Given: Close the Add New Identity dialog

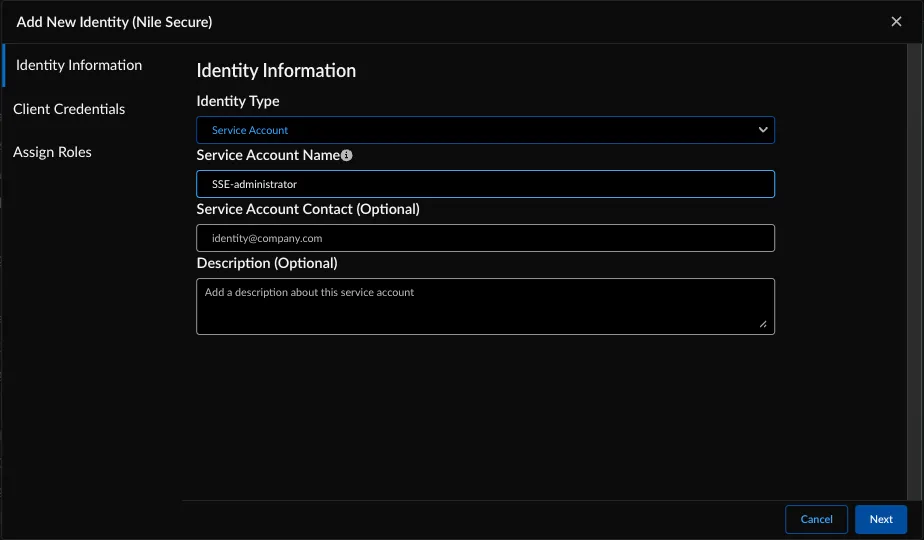Looking at the screenshot, I should pyautogui.click(x=896, y=22).
